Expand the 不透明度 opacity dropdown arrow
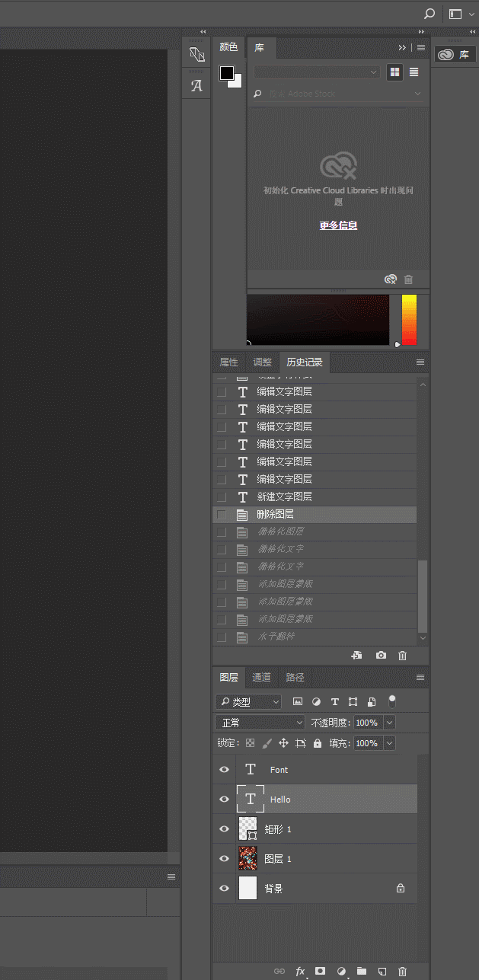Image resolution: width=479 pixels, height=980 pixels. point(389,723)
